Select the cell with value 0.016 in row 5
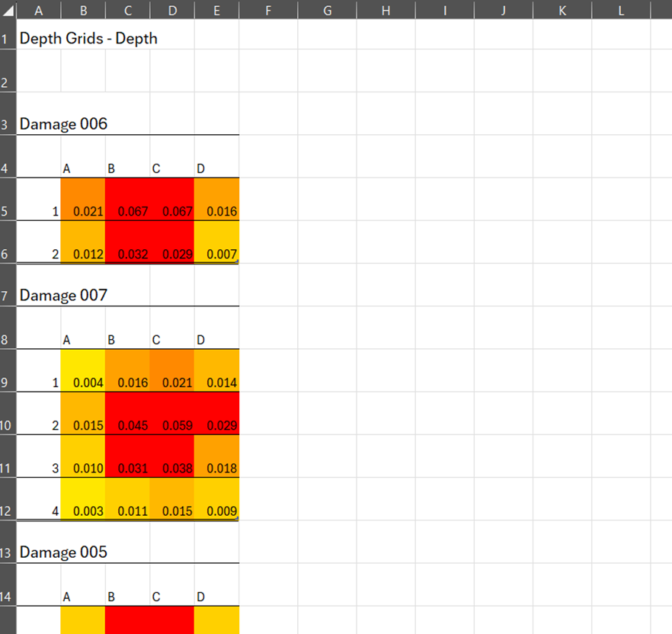The height and width of the screenshot is (634, 672). pos(217,200)
